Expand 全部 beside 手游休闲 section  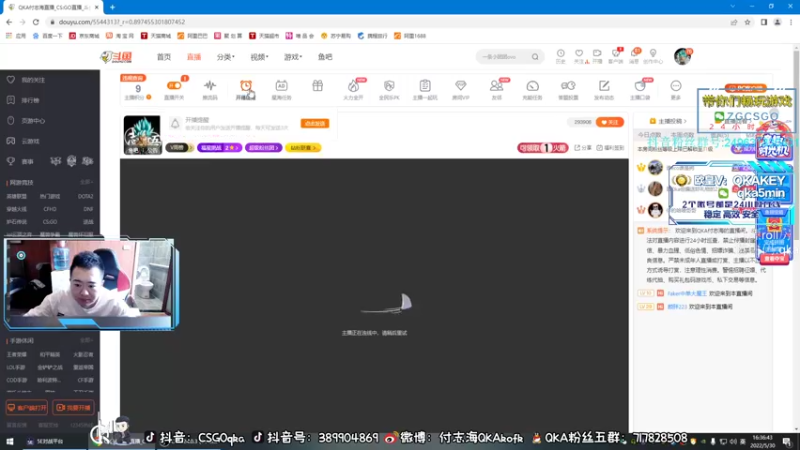click(x=86, y=340)
